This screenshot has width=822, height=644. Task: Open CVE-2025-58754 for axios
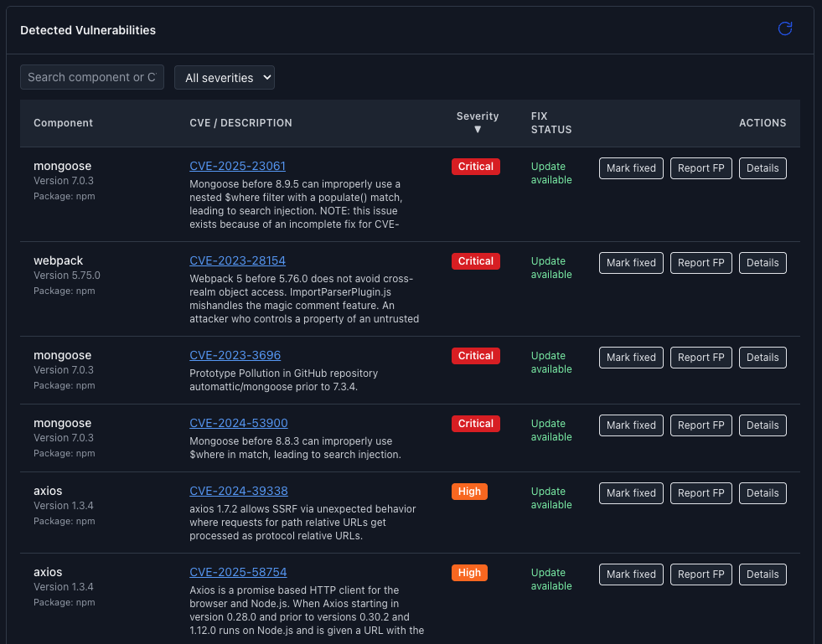(237, 572)
